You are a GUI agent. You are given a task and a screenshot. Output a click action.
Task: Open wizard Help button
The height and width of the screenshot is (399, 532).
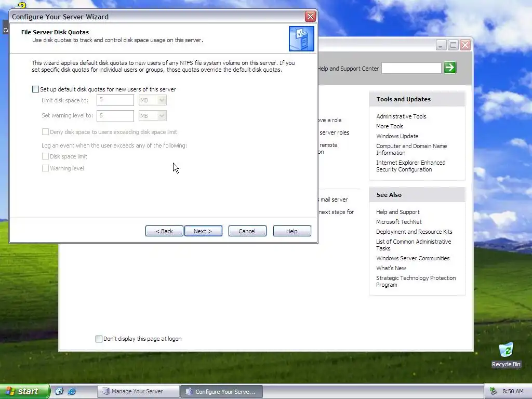pos(292,231)
